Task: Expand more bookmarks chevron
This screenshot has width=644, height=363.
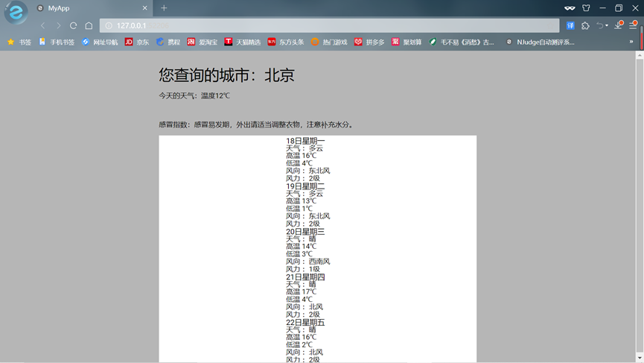Action: tap(631, 42)
